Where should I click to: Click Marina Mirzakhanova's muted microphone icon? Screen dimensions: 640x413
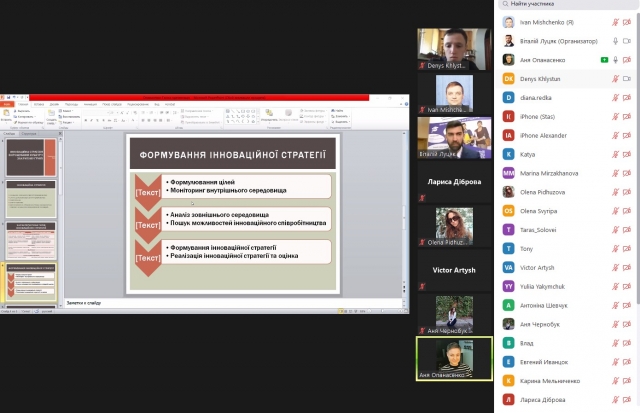615,173
